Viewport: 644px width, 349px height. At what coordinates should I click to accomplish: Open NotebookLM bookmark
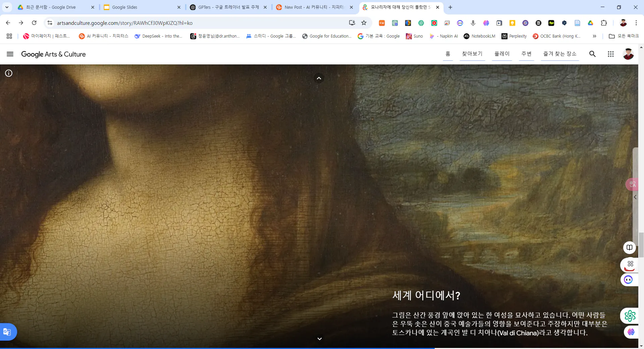[479, 36]
